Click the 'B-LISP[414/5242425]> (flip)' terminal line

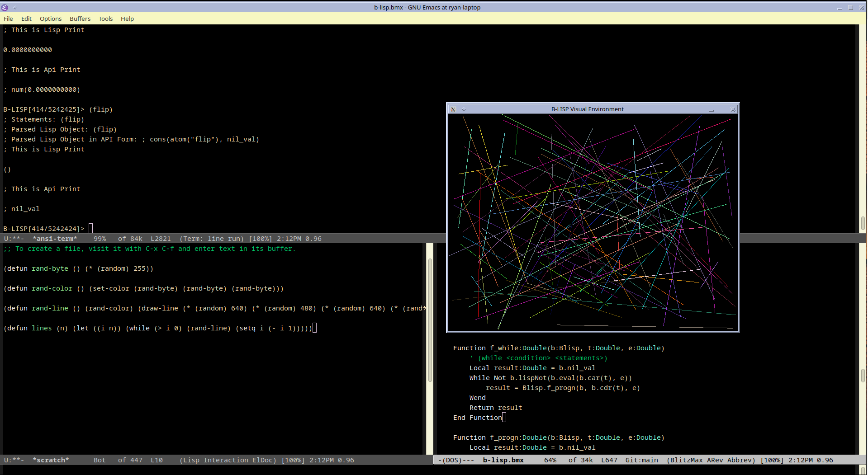pos(58,109)
